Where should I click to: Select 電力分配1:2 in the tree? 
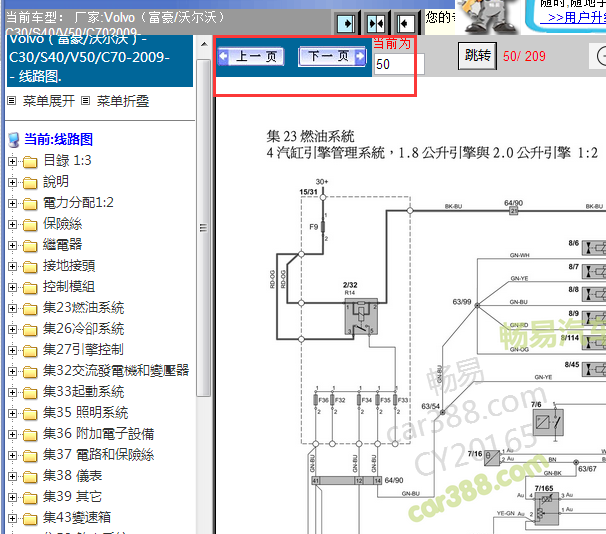(78, 202)
